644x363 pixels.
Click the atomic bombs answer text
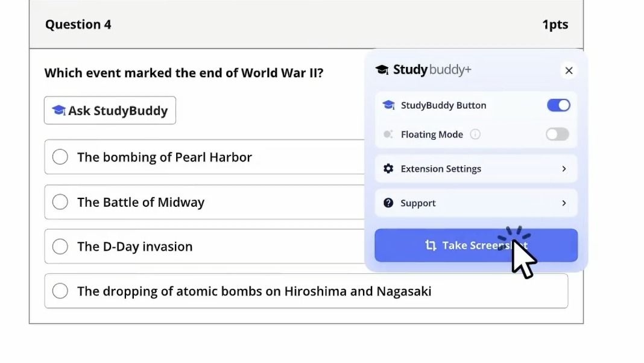254,291
